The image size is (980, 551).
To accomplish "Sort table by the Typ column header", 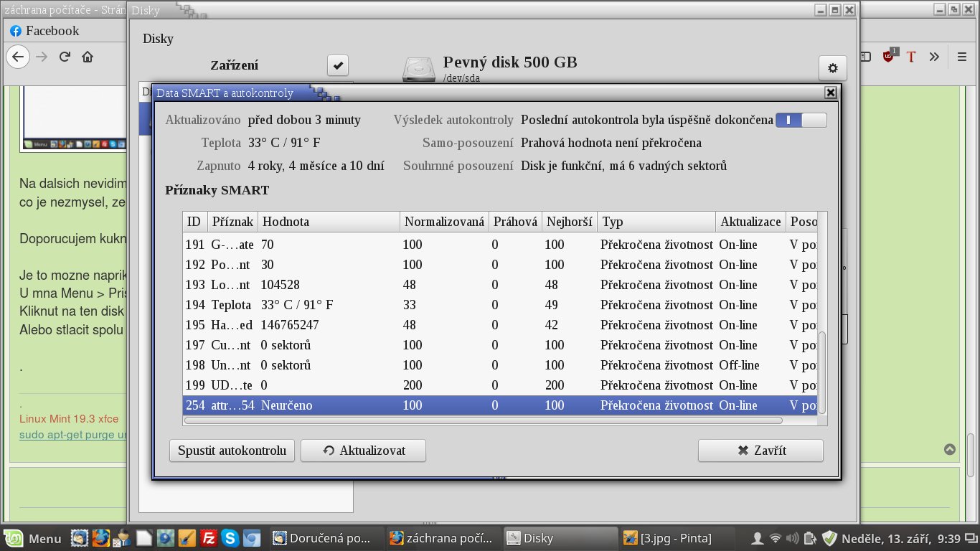I will [x=656, y=222].
